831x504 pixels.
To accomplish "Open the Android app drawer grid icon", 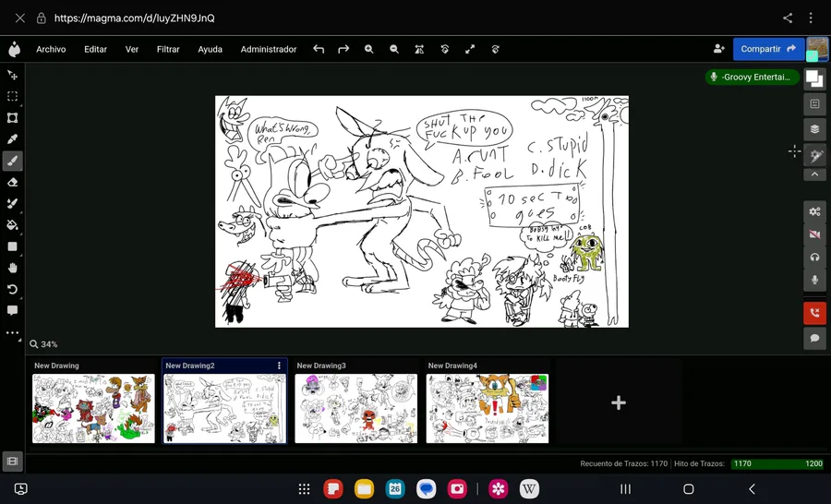I will coord(304,488).
